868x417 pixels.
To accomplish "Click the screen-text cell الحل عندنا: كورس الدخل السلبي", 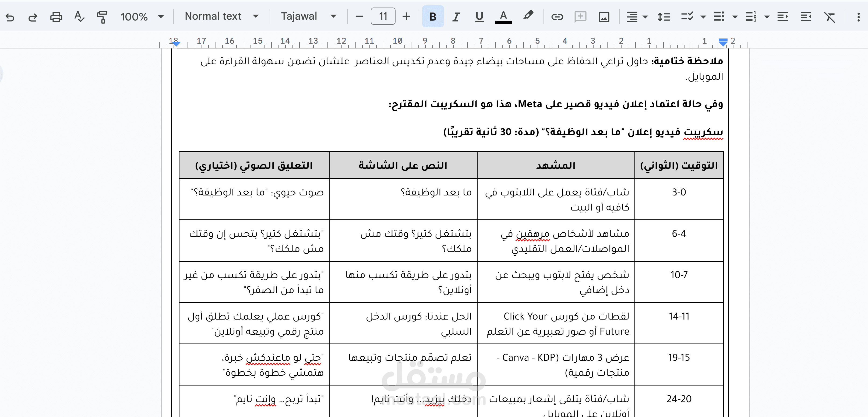I will coord(403,324).
